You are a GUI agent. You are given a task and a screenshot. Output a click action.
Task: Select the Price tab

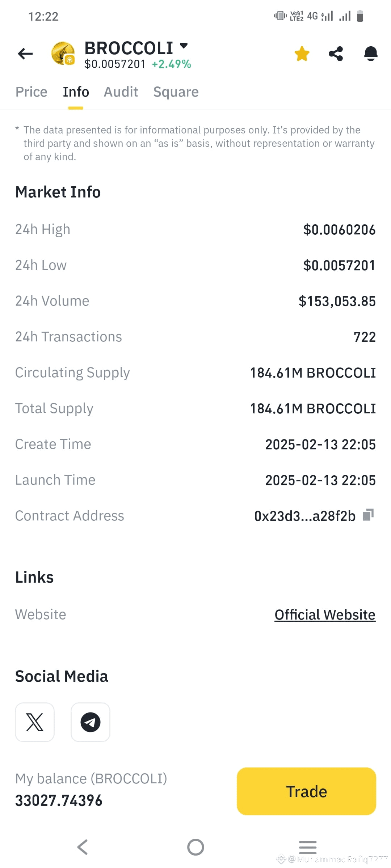click(31, 92)
